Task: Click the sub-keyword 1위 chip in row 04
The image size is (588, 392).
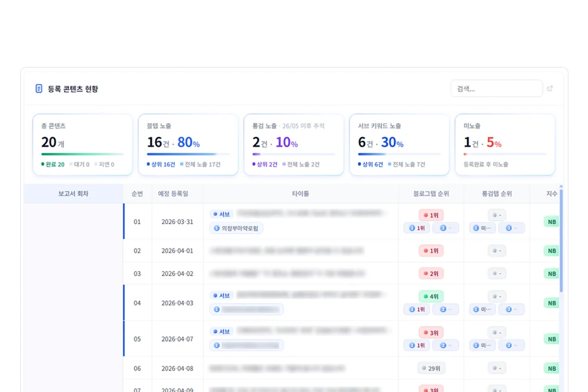Action: pos(416,309)
